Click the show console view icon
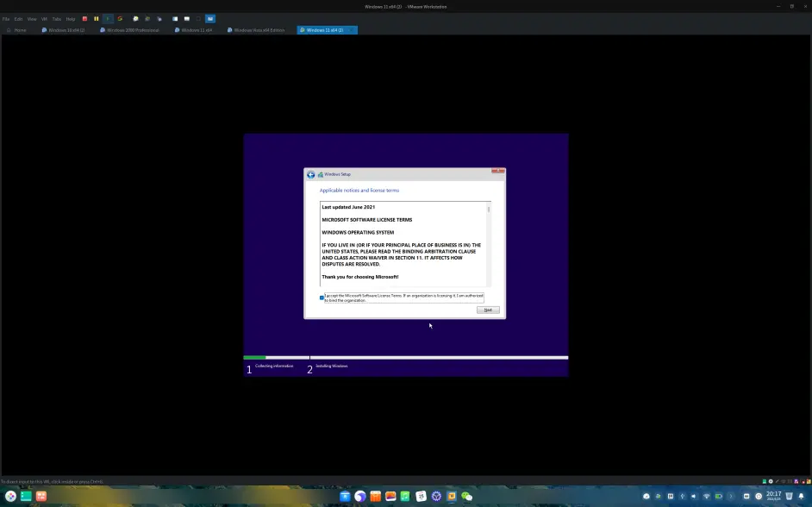This screenshot has width=812, height=507. coord(175,19)
